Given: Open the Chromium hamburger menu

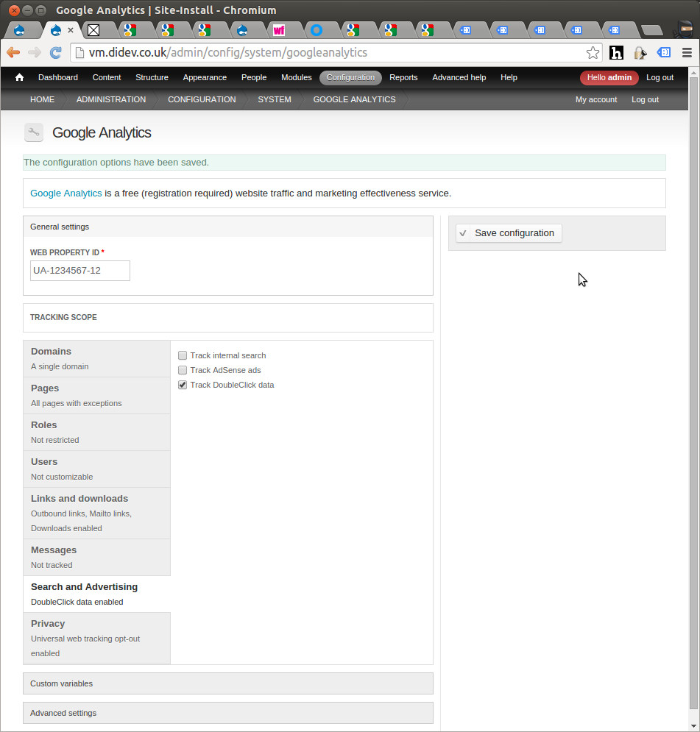Looking at the screenshot, I should [x=687, y=53].
